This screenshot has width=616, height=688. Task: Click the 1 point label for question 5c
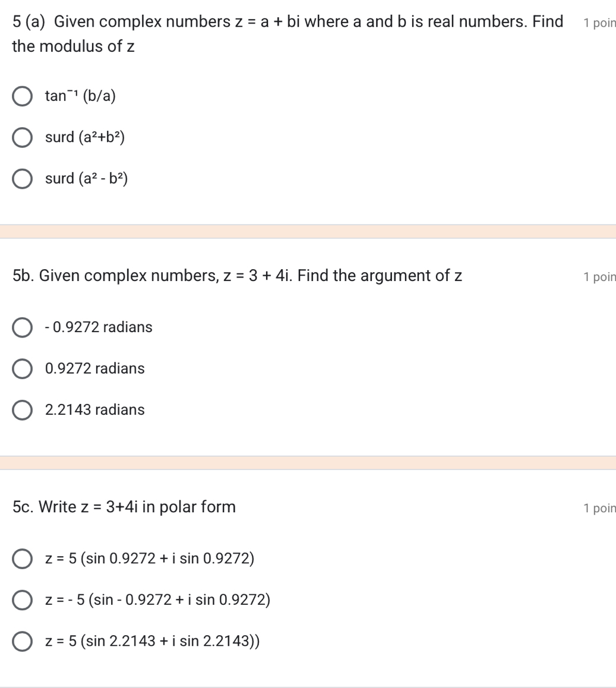pyautogui.click(x=601, y=507)
